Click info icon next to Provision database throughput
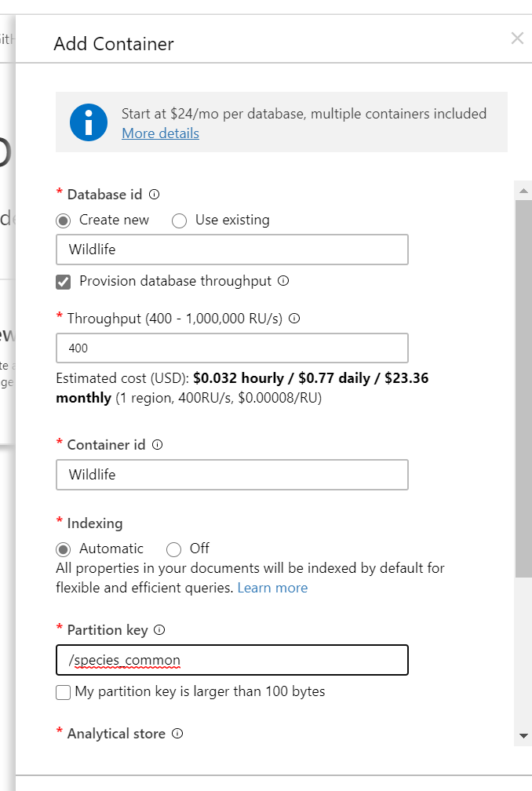This screenshot has width=532, height=791. (283, 281)
